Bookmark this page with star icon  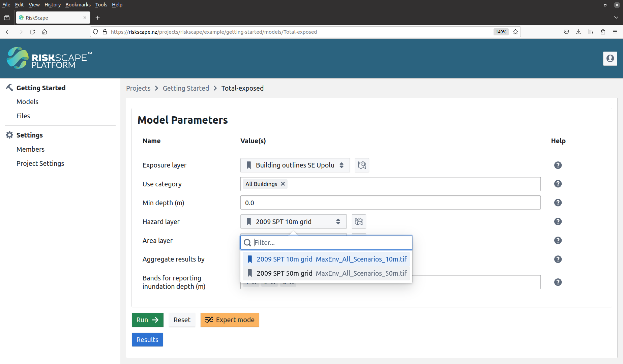click(x=515, y=32)
